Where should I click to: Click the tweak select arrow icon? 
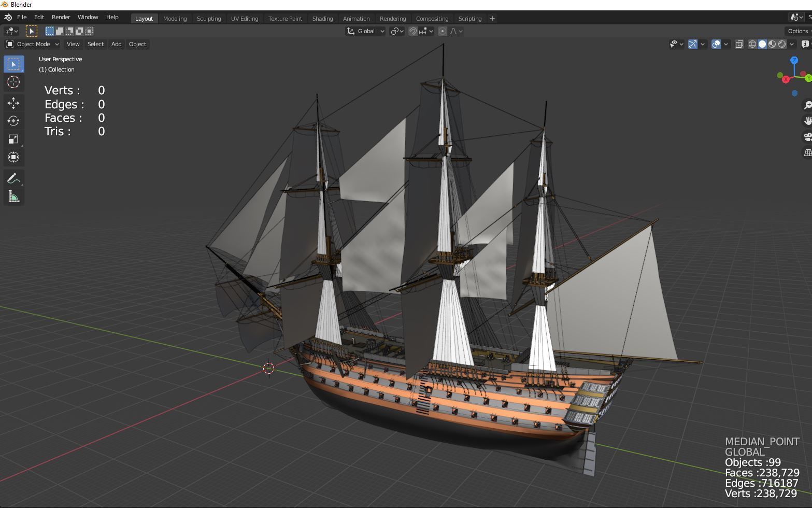click(x=32, y=31)
